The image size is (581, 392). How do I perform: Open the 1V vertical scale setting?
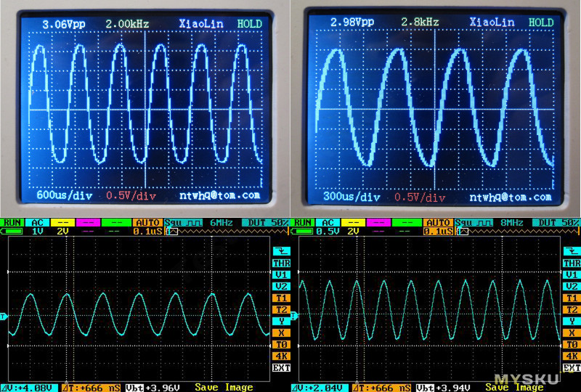(37, 231)
